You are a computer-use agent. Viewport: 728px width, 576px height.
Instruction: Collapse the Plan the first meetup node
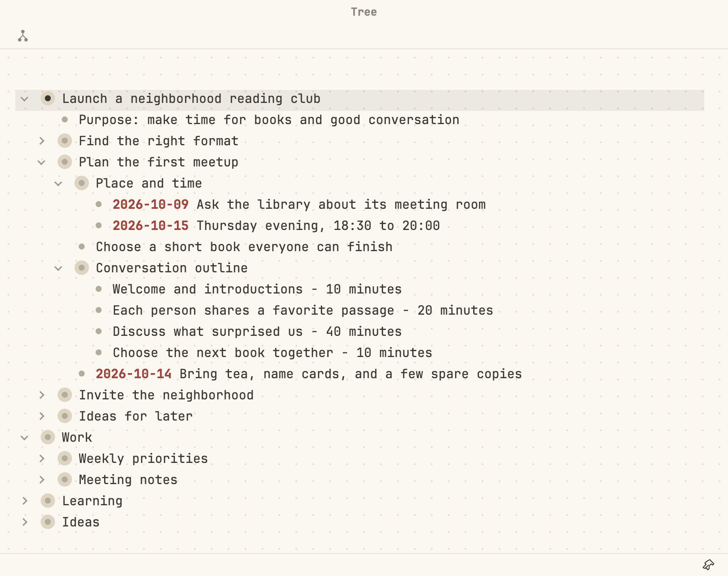coord(41,162)
